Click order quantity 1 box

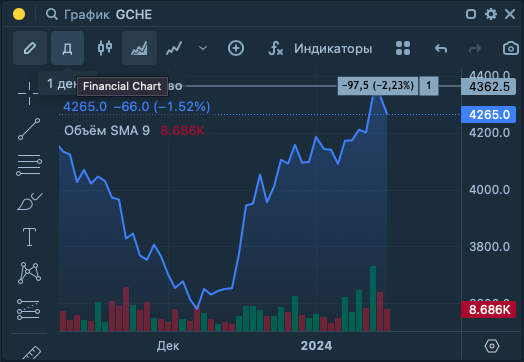(x=429, y=86)
